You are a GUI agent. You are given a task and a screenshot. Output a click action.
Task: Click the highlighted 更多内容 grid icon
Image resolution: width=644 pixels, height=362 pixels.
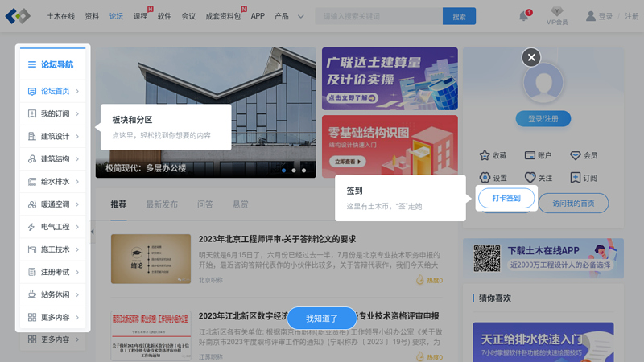(x=32, y=317)
